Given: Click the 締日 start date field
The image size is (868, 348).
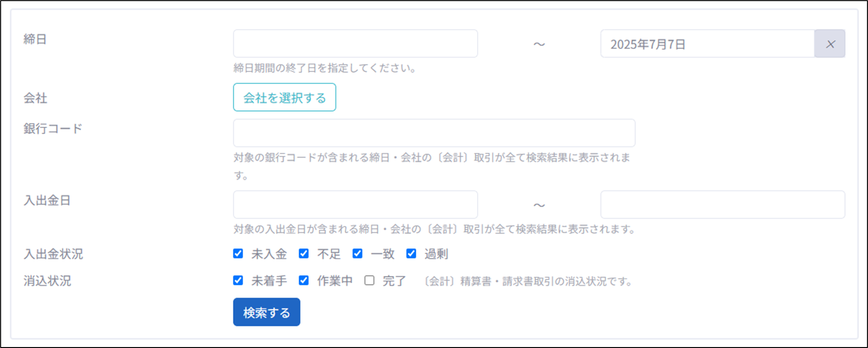Looking at the screenshot, I should (x=355, y=44).
